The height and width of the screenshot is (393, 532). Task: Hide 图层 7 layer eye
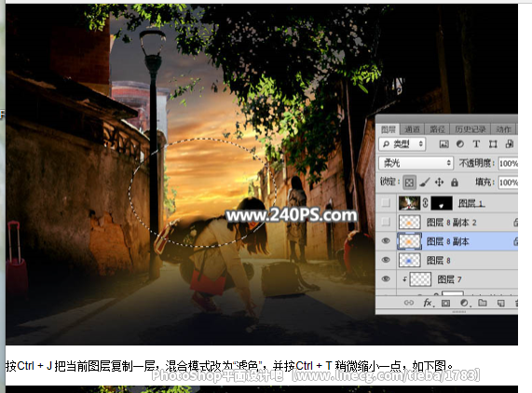[386, 278]
